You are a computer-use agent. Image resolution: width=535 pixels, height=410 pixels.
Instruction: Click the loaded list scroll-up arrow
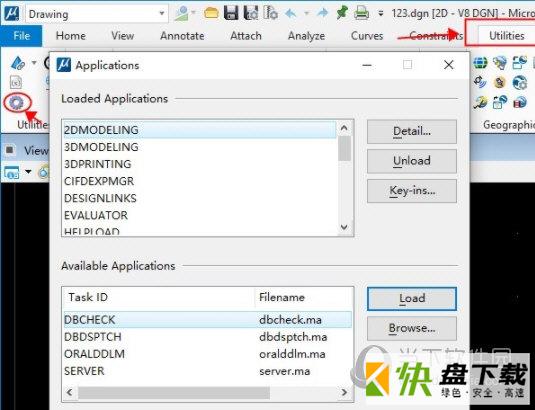click(344, 128)
